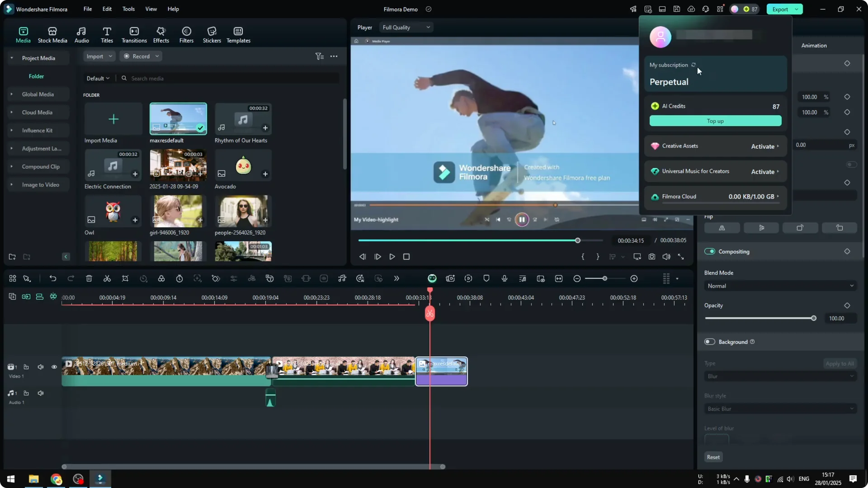Click the split scissors icon in the timeline toolbar
Image resolution: width=868 pixels, height=488 pixels.
tap(107, 278)
